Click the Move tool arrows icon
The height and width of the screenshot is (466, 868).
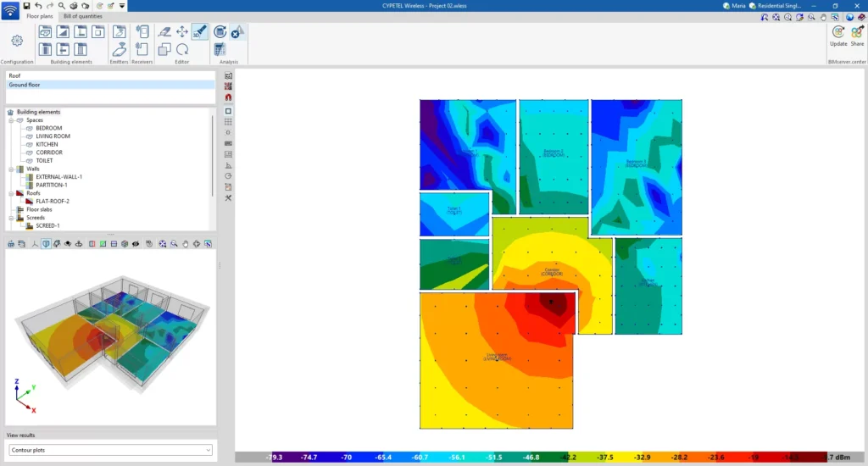pos(182,31)
